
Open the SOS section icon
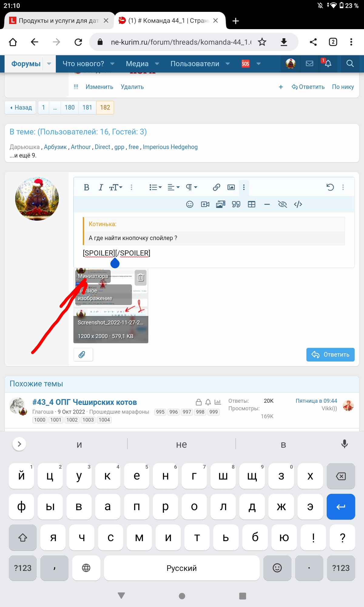click(246, 64)
